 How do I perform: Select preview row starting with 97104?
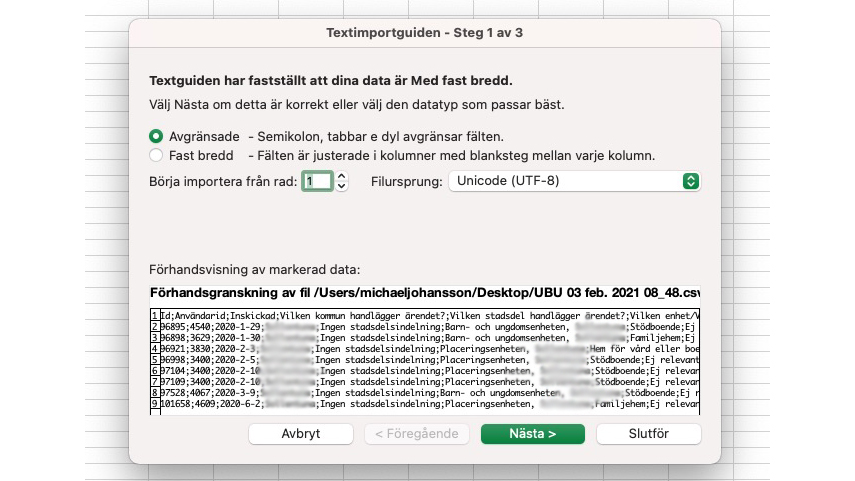pos(425,371)
